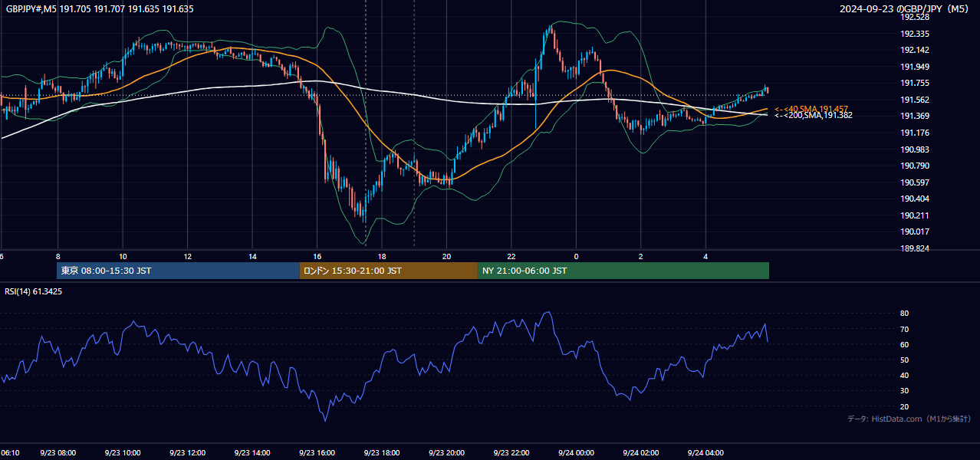Screen dimensions: 980x460
Task: Click the GBPJPY#,M5 chart title text
Action: click(100, 9)
